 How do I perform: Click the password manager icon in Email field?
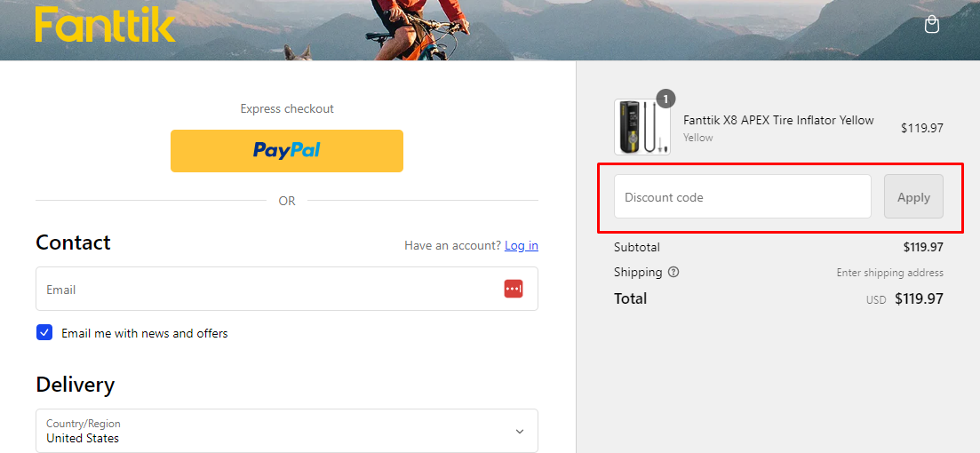514,289
